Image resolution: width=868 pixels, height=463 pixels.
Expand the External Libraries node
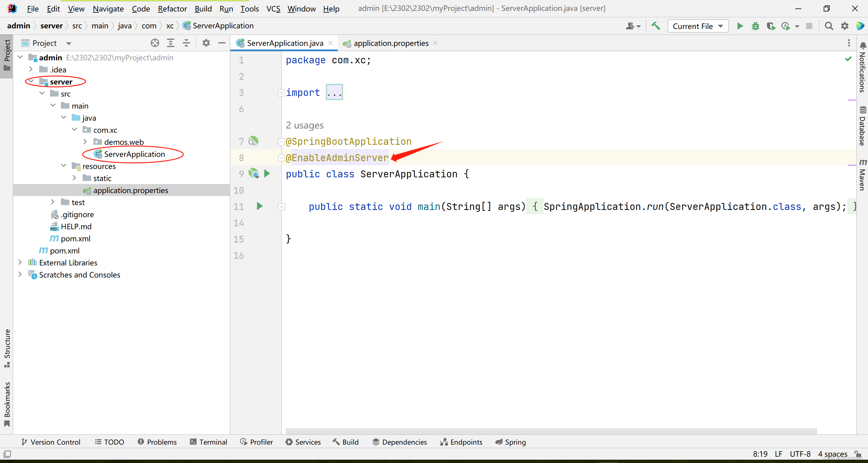(x=20, y=262)
